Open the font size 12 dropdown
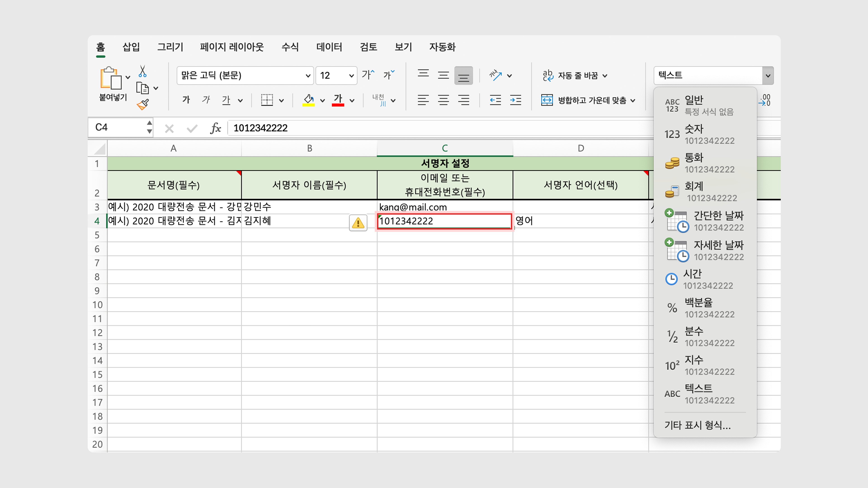The image size is (868, 488). (351, 75)
